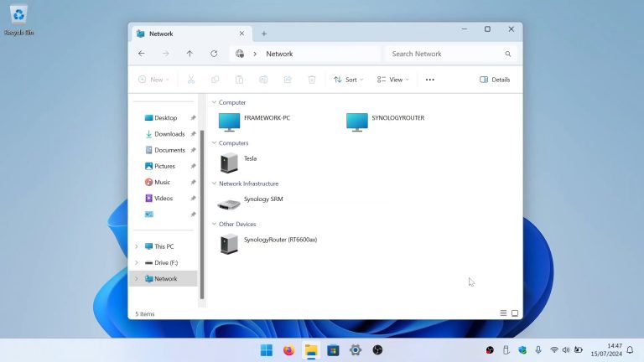The width and height of the screenshot is (644, 362).
Task: Expand Drive (F:) tree node
Action: click(x=137, y=262)
